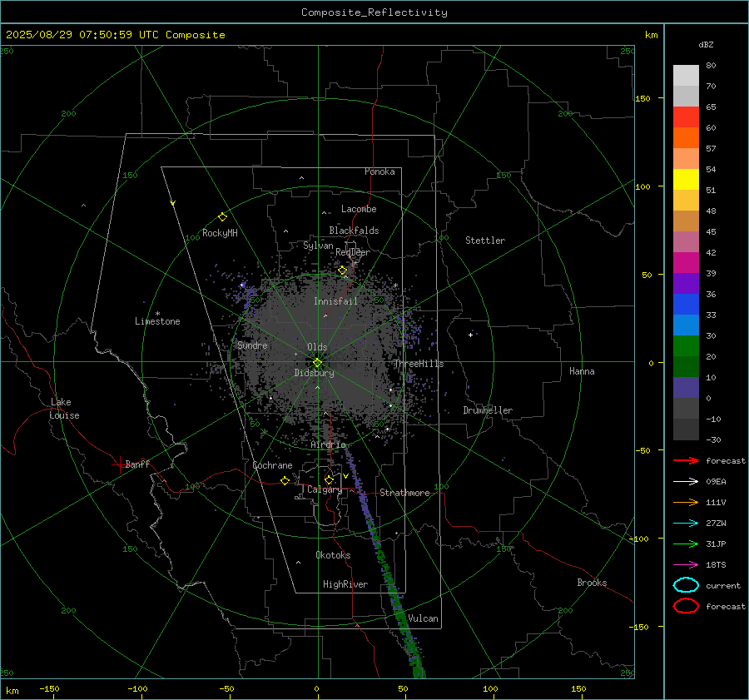Click the Banff city label
The height and width of the screenshot is (700, 749).
tap(137, 464)
